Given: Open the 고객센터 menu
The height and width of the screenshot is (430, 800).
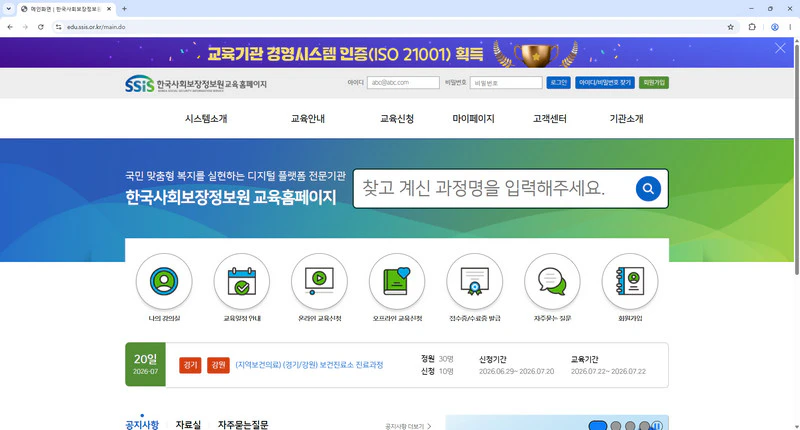Looking at the screenshot, I should (549, 118).
